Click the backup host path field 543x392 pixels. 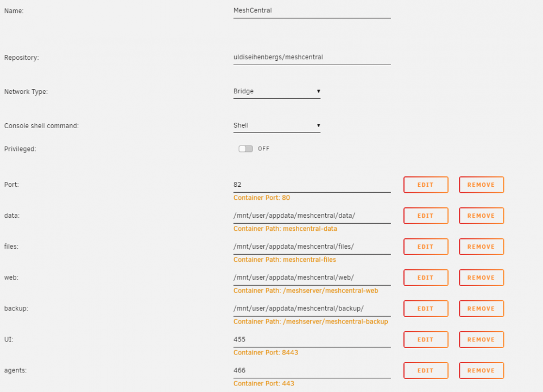coord(312,308)
